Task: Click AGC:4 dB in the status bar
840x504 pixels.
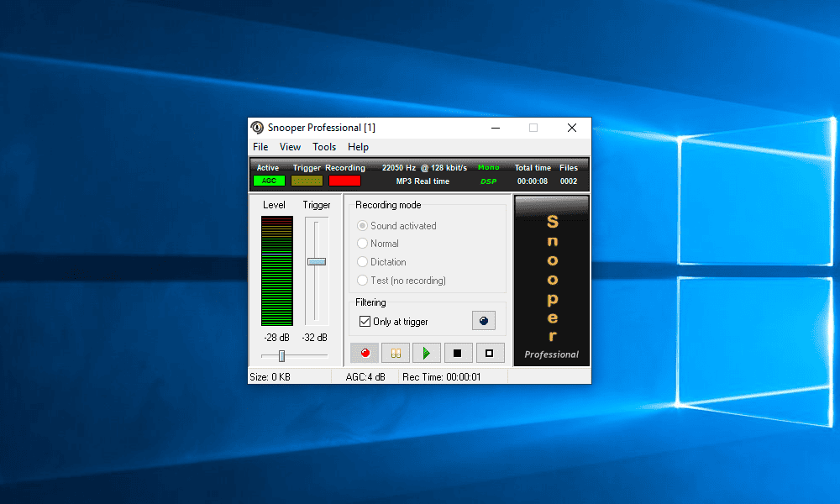Action: (x=365, y=377)
